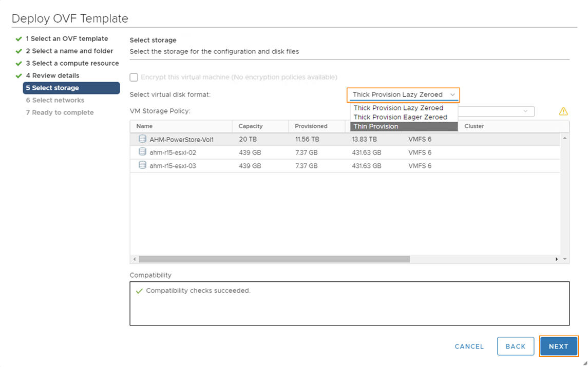This screenshot has height=367, width=588.
Task: Click the datastore icon beside AHM-PowerStore-Vol1
Action: point(142,139)
